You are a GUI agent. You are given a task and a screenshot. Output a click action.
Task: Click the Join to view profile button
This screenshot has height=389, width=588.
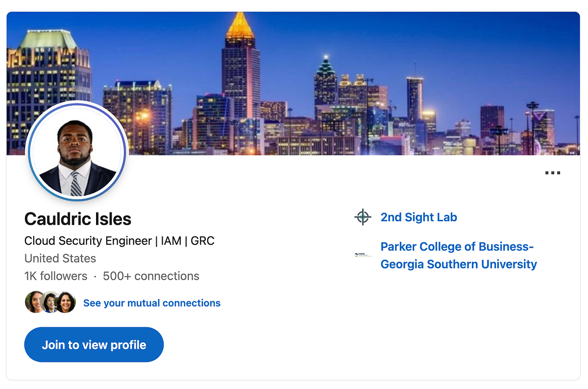pos(94,345)
